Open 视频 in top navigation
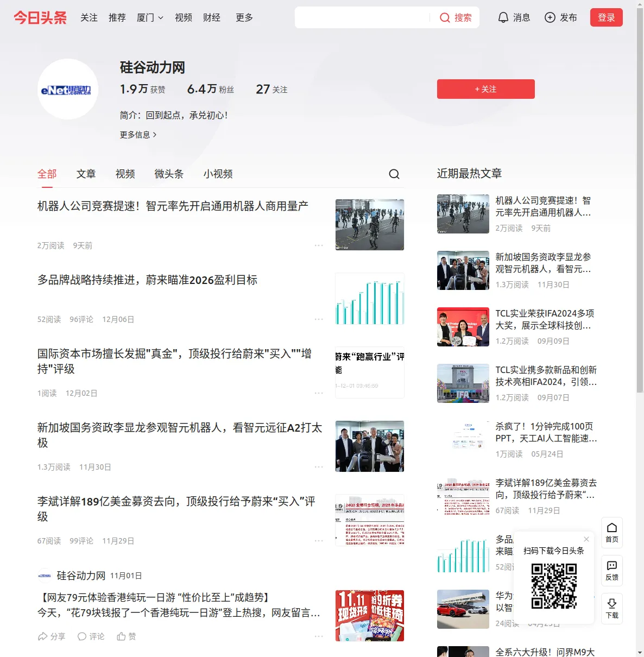This screenshot has height=657, width=644. (x=184, y=17)
